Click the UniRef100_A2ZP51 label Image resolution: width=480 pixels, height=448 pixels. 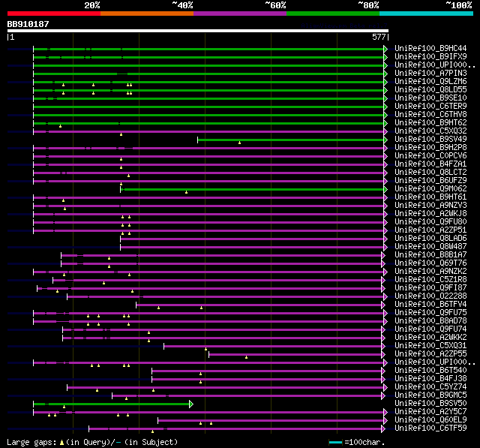[x=430, y=230]
